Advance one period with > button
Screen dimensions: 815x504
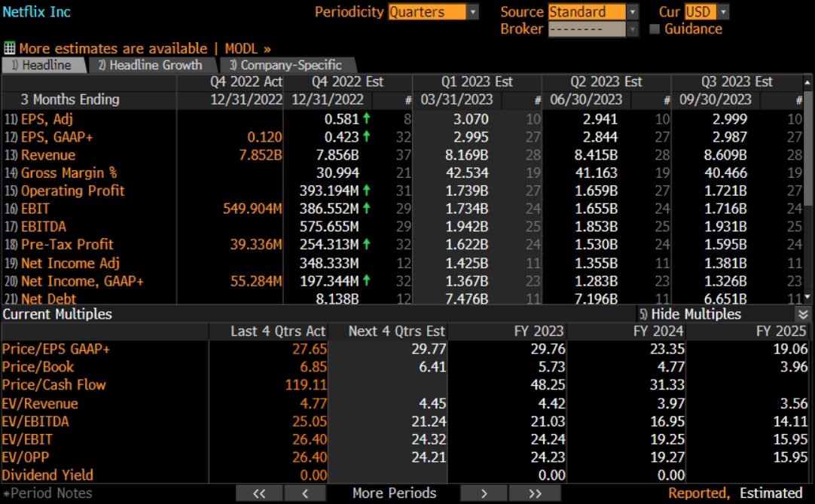484,493
